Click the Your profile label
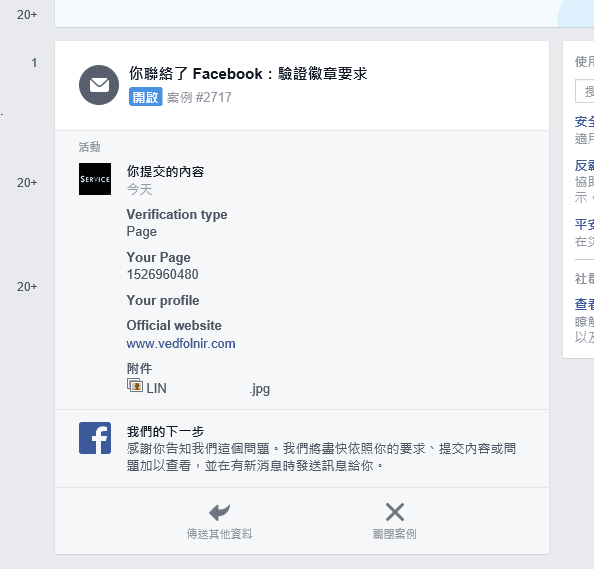The image size is (594, 569). pyautogui.click(x=163, y=300)
